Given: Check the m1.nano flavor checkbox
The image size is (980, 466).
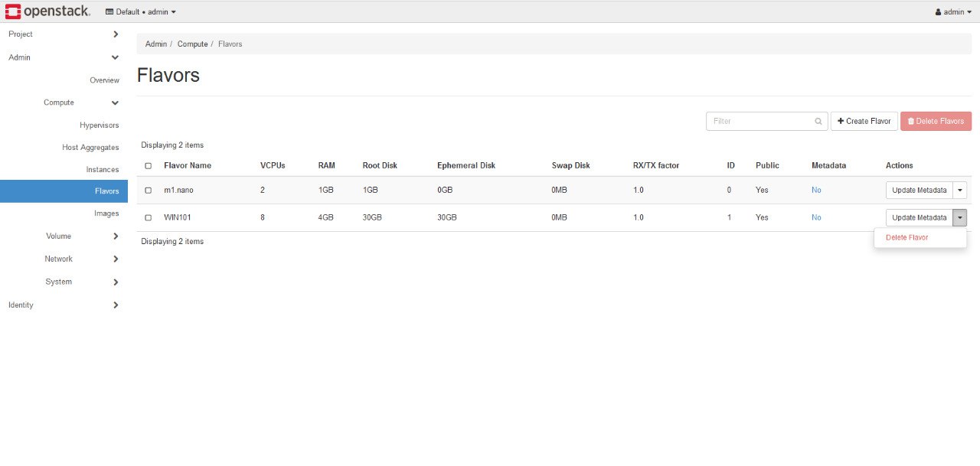Looking at the screenshot, I should click(148, 191).
